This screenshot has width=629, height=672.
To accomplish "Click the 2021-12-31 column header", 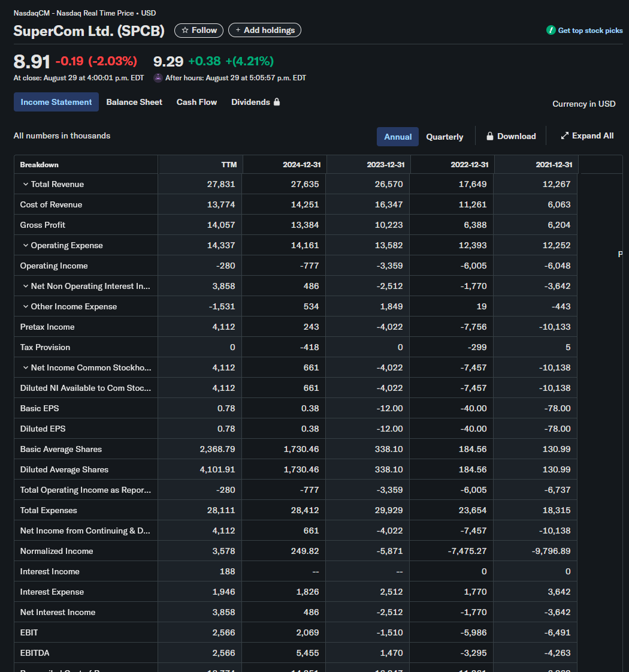I will [554, 165].
